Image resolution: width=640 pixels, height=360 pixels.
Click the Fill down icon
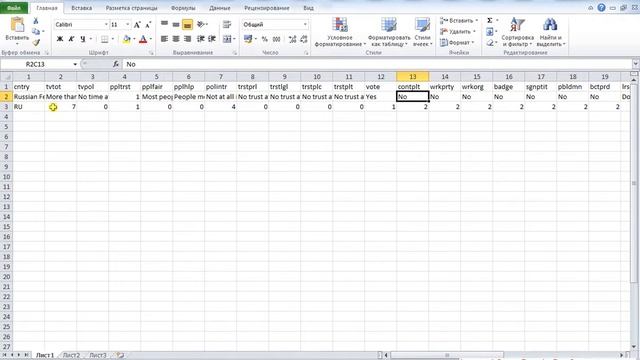[x=490, y=31]
